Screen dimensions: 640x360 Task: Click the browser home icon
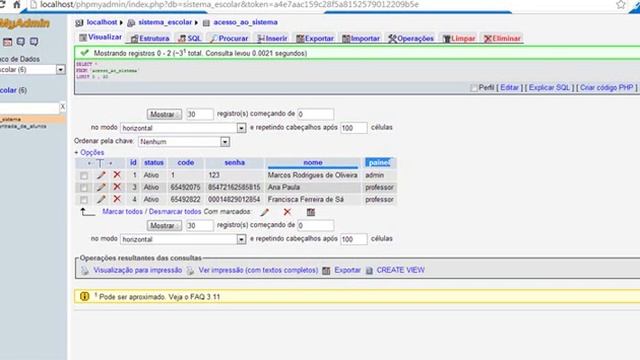pyautogui.click(x=16, y=4)
